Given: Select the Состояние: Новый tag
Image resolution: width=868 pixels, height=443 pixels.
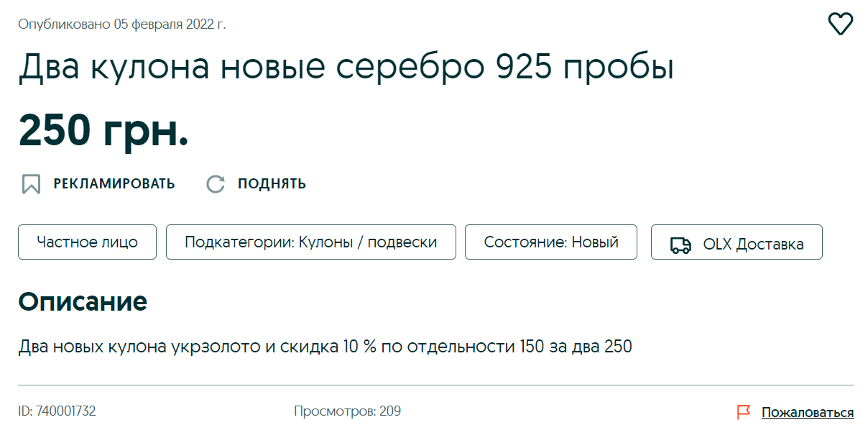Looking at the screenshot, I should coord(551,242).
